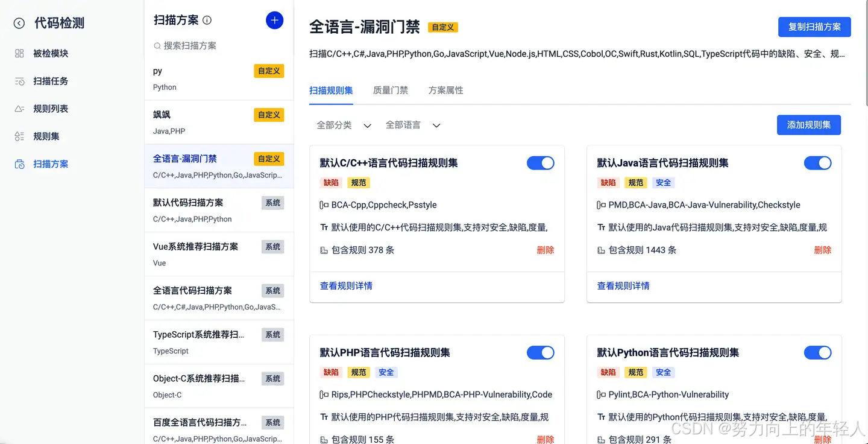Click 规范 tag on the PHP ruleset card
This screenshot has height=444, width=868.
click(359, 372)
